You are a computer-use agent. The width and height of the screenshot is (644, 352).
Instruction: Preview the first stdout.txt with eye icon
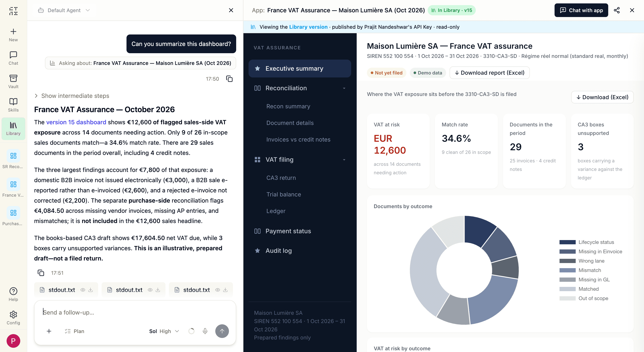click(83, 290)
